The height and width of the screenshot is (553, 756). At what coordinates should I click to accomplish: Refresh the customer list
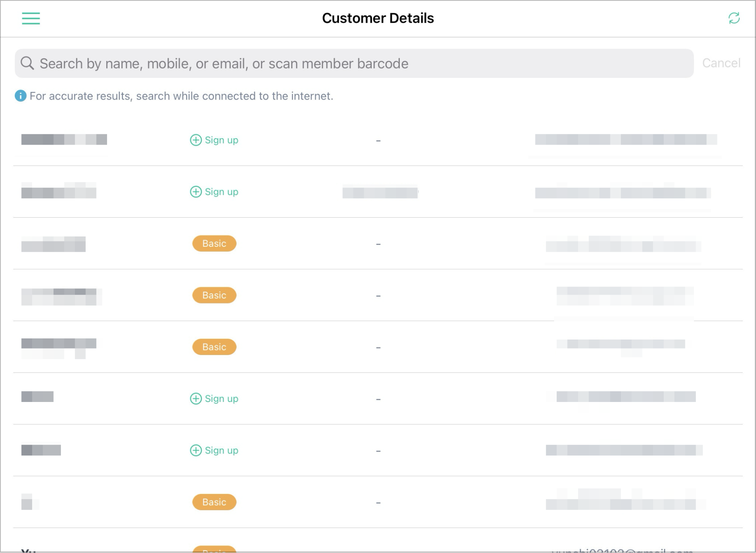tap(734, 18)
